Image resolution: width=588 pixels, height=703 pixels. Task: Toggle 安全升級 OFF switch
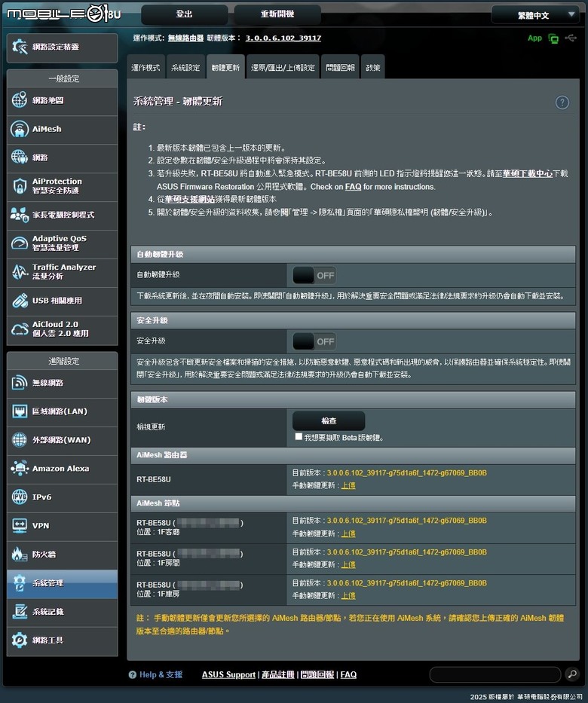pos(314,341)
